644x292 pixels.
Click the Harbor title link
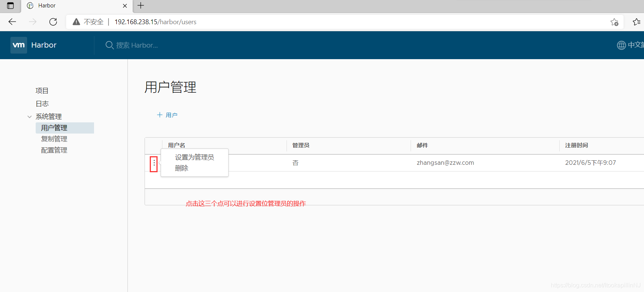44,45
